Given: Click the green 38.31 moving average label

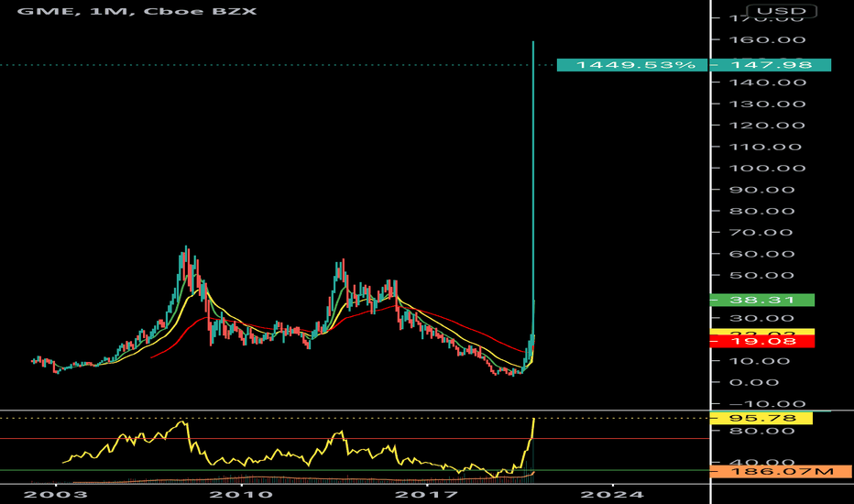Looking at the screenshot, I should (762, 300).
